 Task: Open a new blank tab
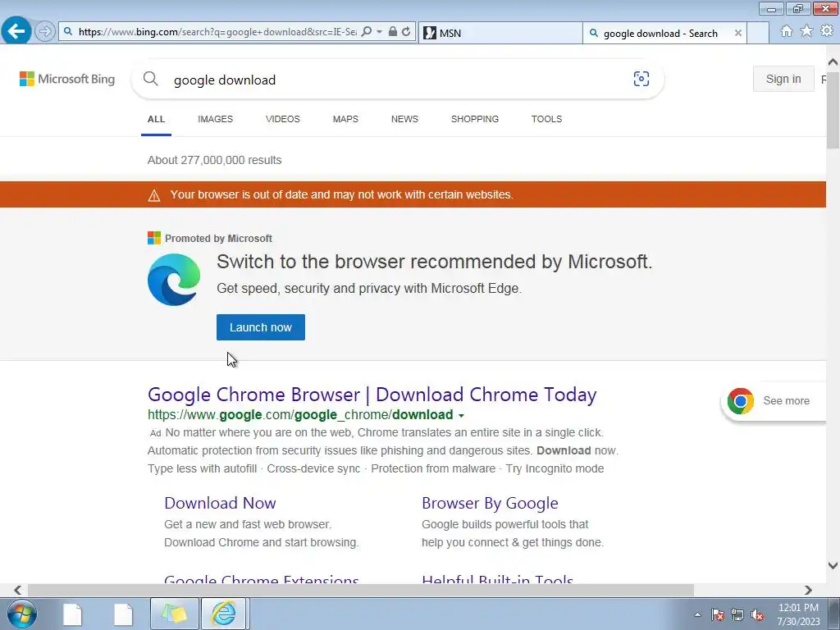click(757, 33)
